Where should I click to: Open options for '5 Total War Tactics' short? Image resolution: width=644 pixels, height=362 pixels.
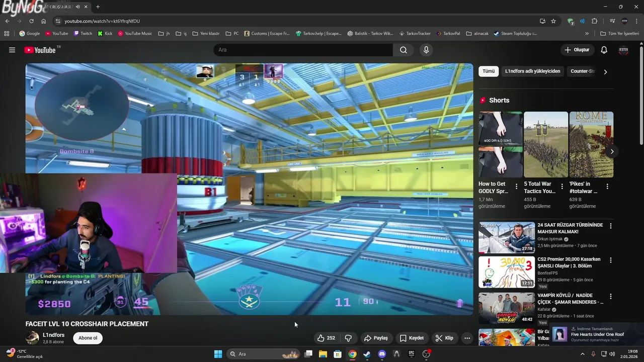pos(561,187)
